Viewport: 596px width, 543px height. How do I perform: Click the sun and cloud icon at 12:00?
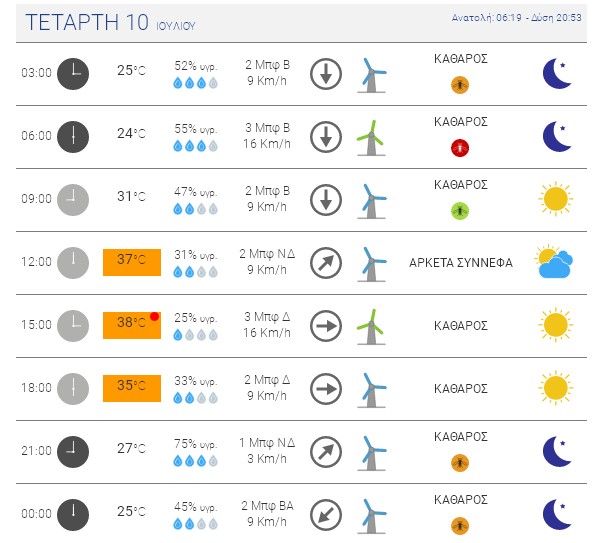click(554, 261)
